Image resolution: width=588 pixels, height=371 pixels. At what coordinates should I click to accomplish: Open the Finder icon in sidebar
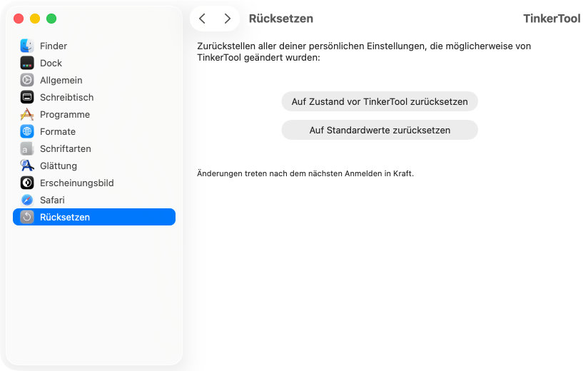pos(27,46)
